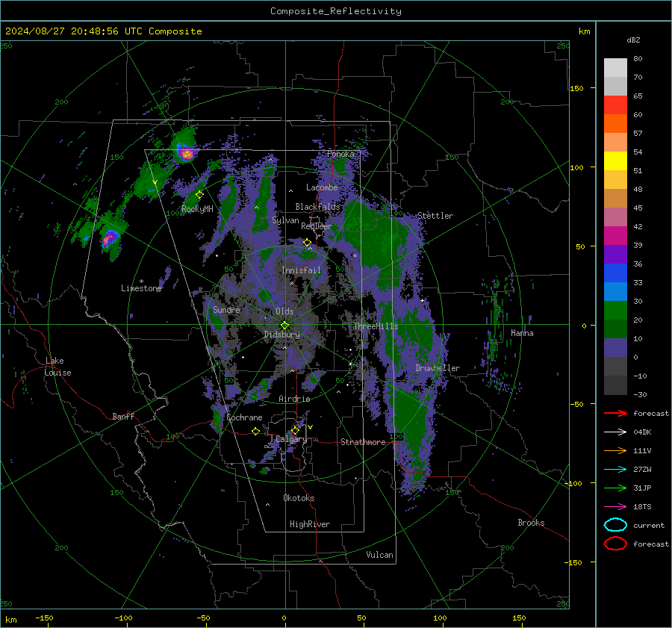Click the green 31JP arrow legend icon
This screenshot has height=628, width=672.
615,488
